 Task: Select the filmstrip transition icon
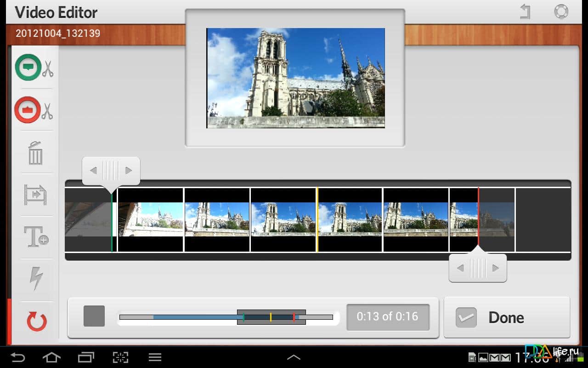[35, 195]
